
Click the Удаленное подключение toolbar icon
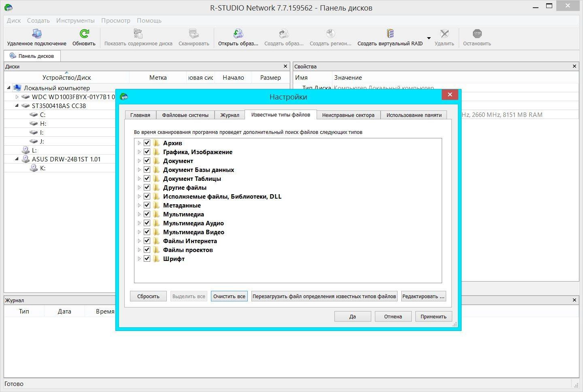pyautogui.click(x=37, y=34)
